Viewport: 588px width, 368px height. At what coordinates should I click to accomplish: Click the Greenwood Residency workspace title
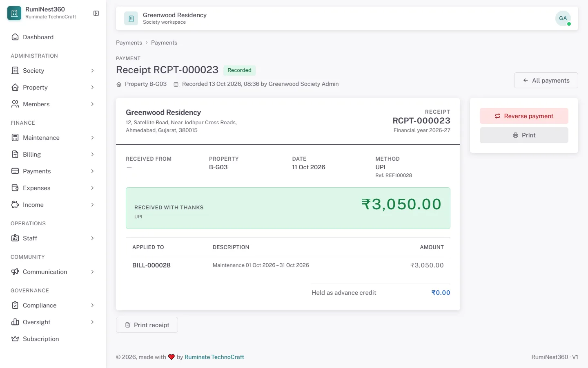[175, 15]
